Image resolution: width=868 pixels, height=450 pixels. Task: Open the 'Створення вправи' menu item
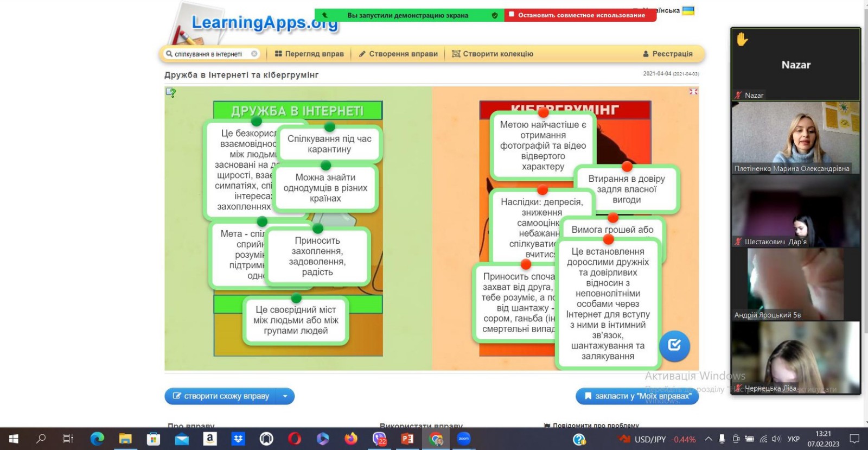pyautogui.click(x=398, y=54)
